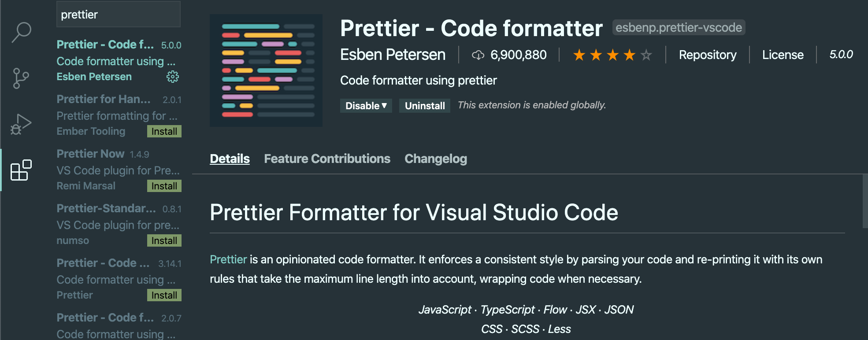Image resolution: width=868 pixels, height=340 pixels.
Task: Select the Prettier - Code f... 2.0.7 entry
Action: (119, 324)
